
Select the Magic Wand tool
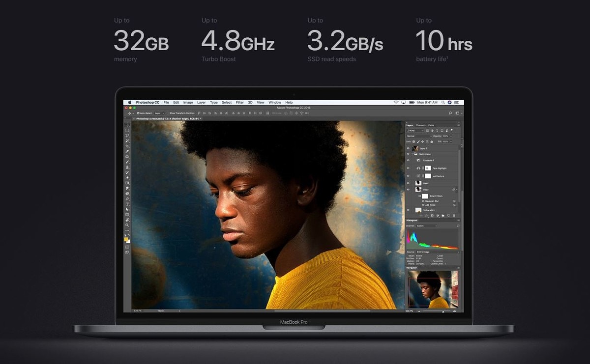pyautogui.click(x=127, y=141)
